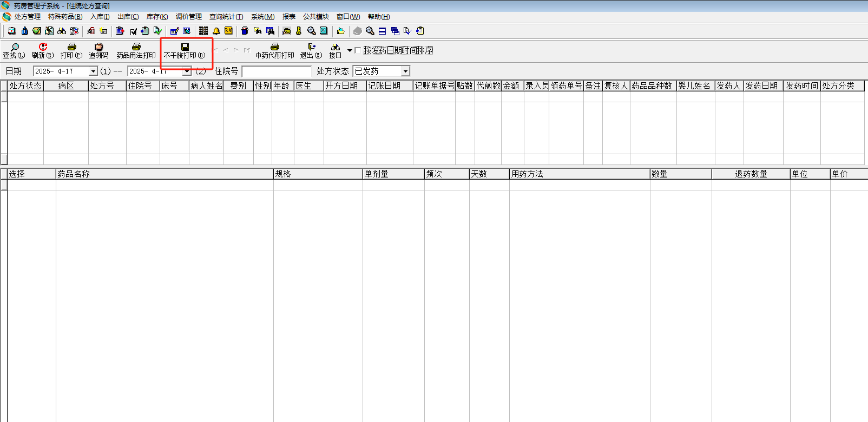The width and height of the screenshot is (868, 422).
Task: Click the 规格 column header
Action: coord(318,174)
